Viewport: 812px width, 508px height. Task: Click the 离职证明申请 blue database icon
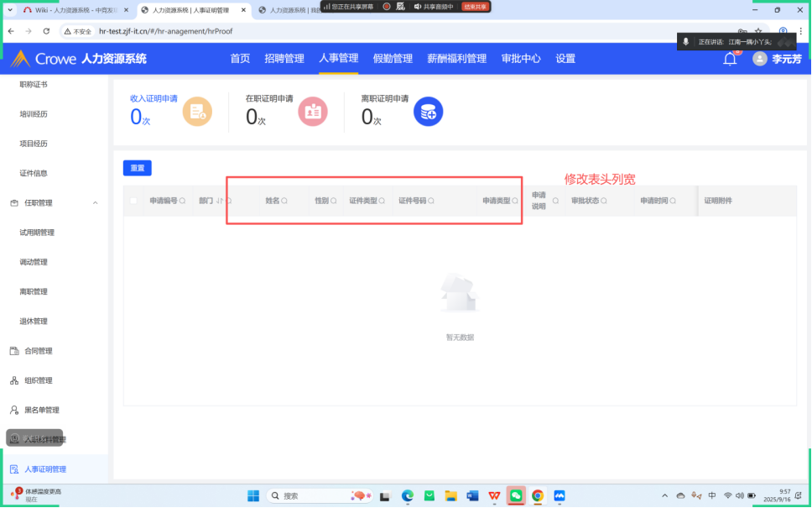point(429,112)
